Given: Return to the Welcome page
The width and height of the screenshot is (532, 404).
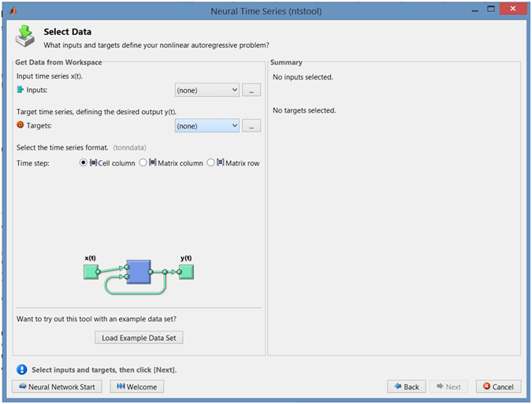Looking at the screenshot, I should point(137,387).
